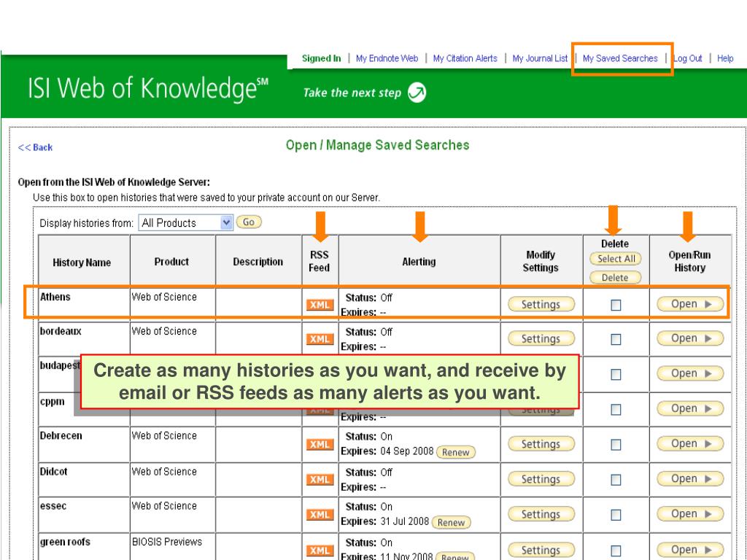Tick the delete checkbox for Debrecen

616,444
